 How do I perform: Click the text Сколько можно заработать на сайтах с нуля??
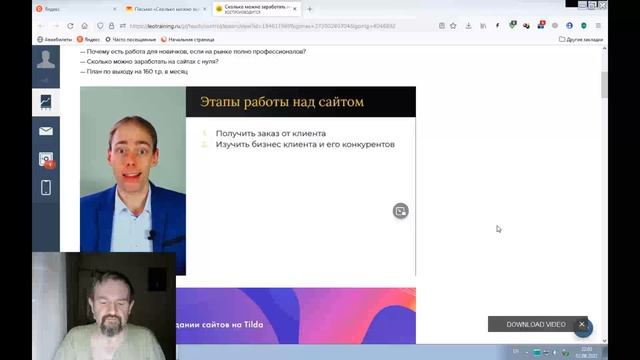click(149, 62)
